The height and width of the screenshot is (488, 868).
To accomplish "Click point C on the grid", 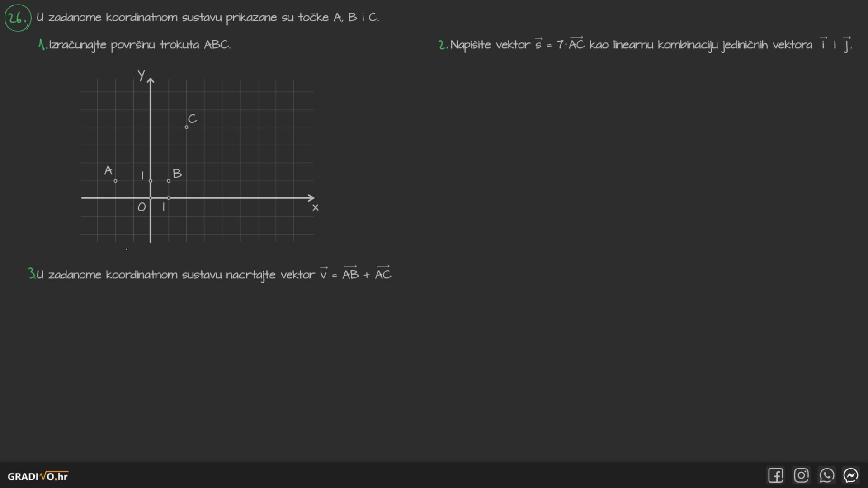I will coord(186,127).
